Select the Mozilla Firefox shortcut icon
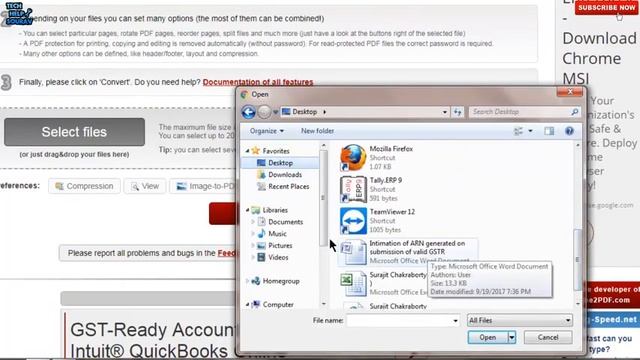 (x=353, y=158)
